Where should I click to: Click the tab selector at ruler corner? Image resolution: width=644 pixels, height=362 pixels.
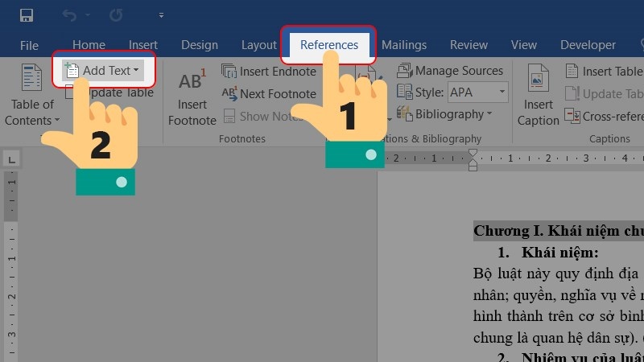coord(10,160)
